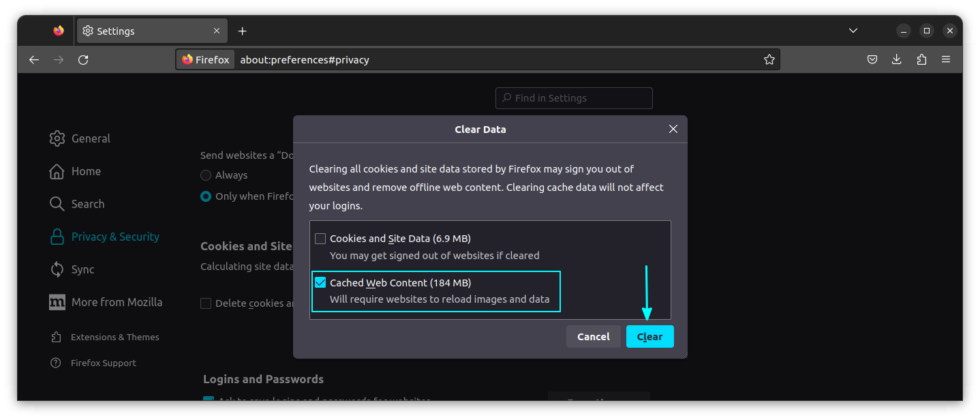The height and width of the screenshot is (420, 980).
Task: Check the Cookies and Site Data checkbox
Action: [320, 239]
